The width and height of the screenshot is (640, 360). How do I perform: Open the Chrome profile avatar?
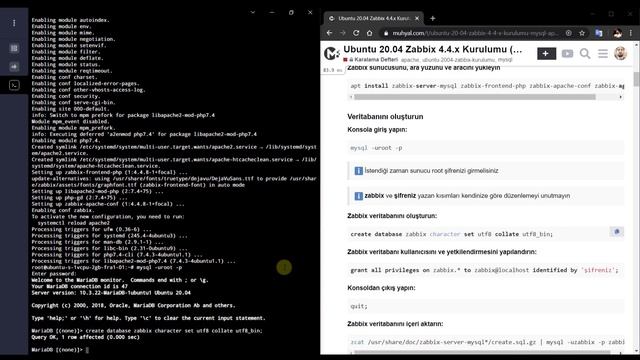(x=617, y=33)
